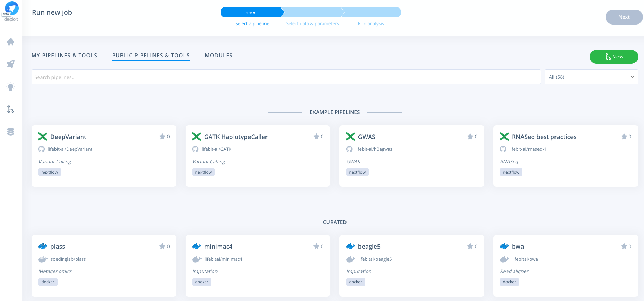Screen dimensions: 644x301
Task: Click GitHub icon next to lifebit-ai/h3agwas
Action: [x=349, y=149]
